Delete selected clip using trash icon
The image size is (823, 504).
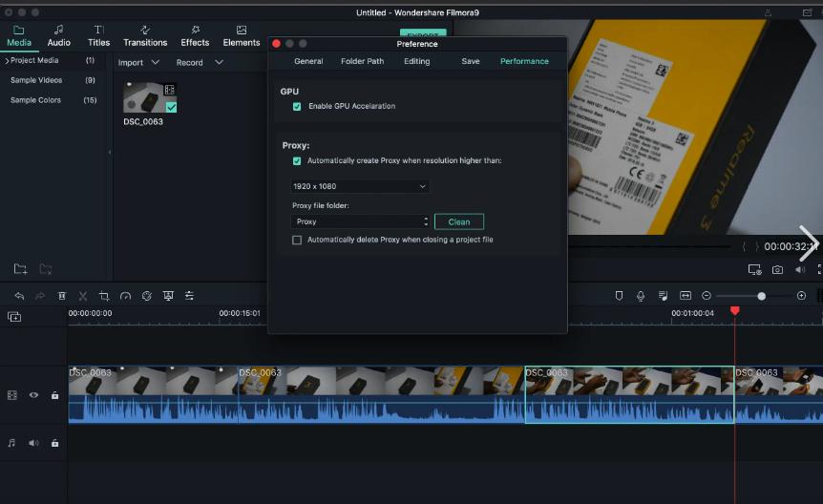[x=62, y=296]
